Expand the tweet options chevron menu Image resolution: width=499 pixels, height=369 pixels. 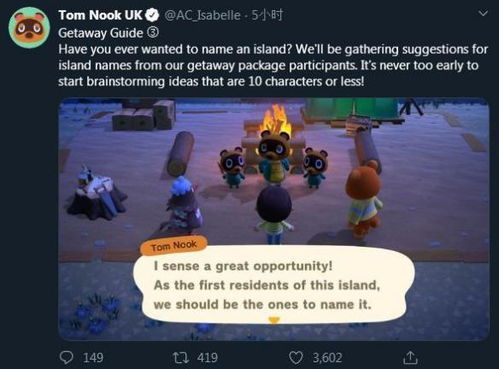point(483,13)
